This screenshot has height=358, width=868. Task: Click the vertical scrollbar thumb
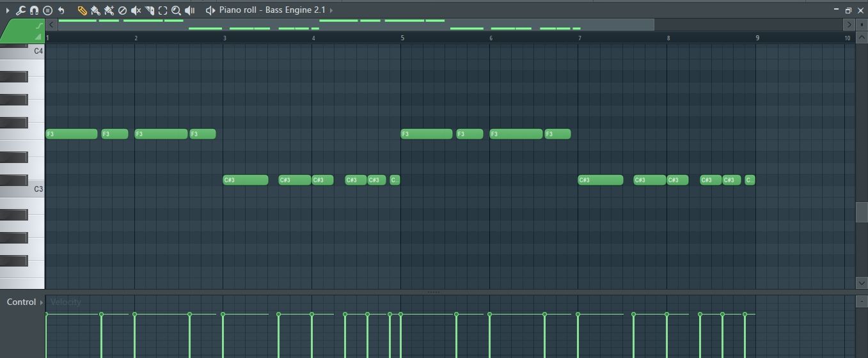(862, 212)
